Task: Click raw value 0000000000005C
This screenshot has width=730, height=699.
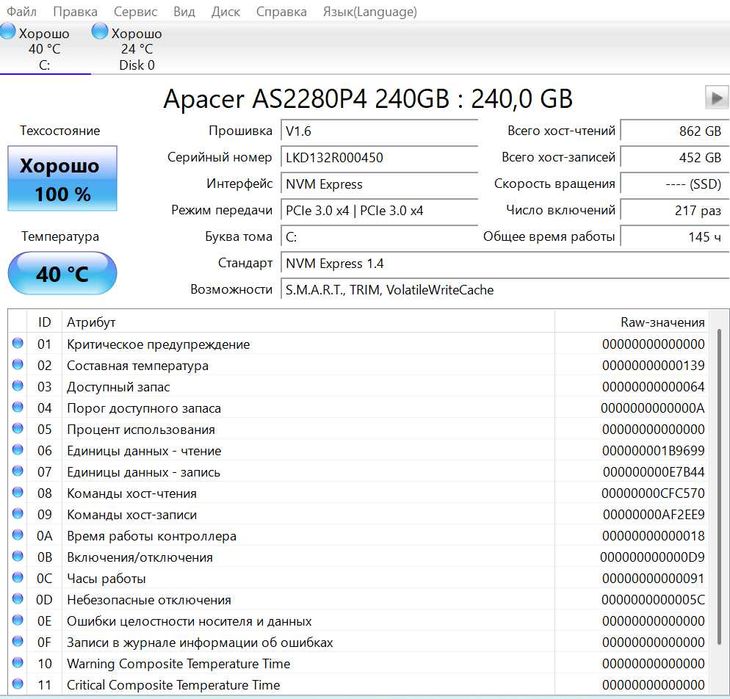Action: (653, 600)
